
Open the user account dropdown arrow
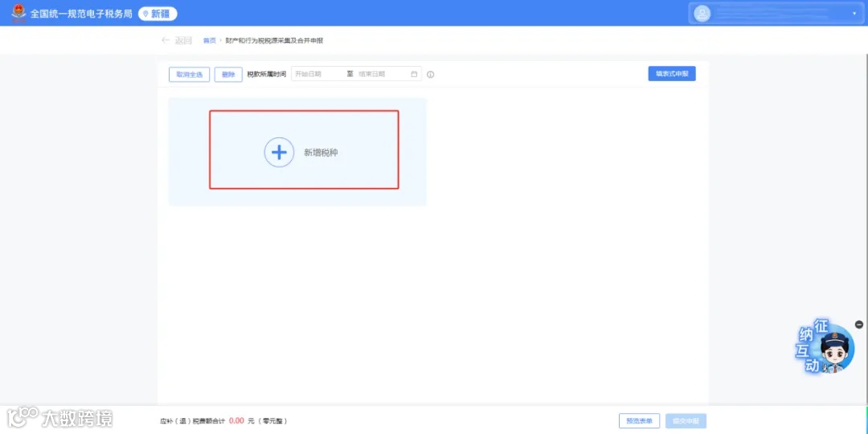(854, 14)
